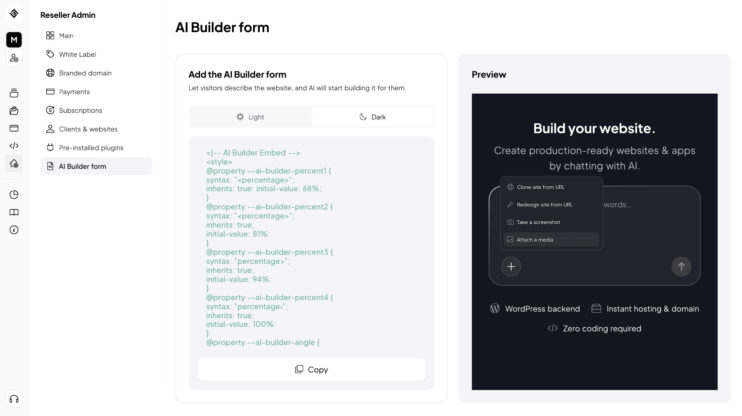Click the up-arrow send button in preview

[681, 266]
